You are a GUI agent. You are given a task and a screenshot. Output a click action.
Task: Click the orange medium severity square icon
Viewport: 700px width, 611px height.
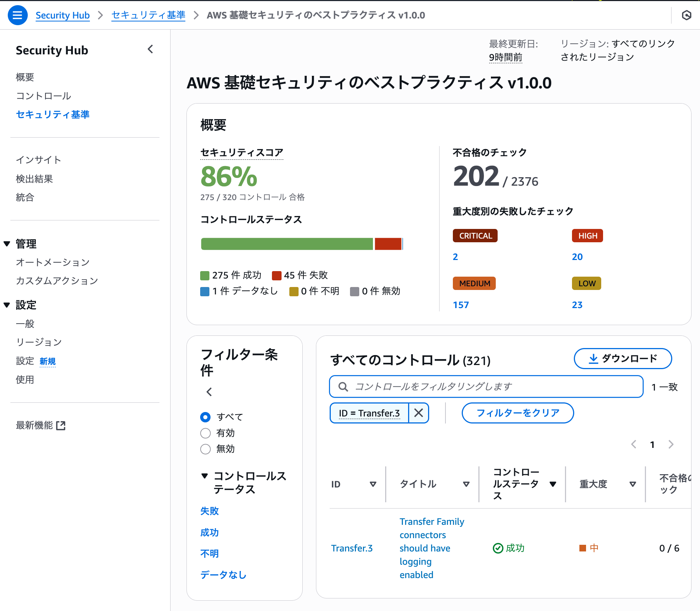[x=583, y=548]
